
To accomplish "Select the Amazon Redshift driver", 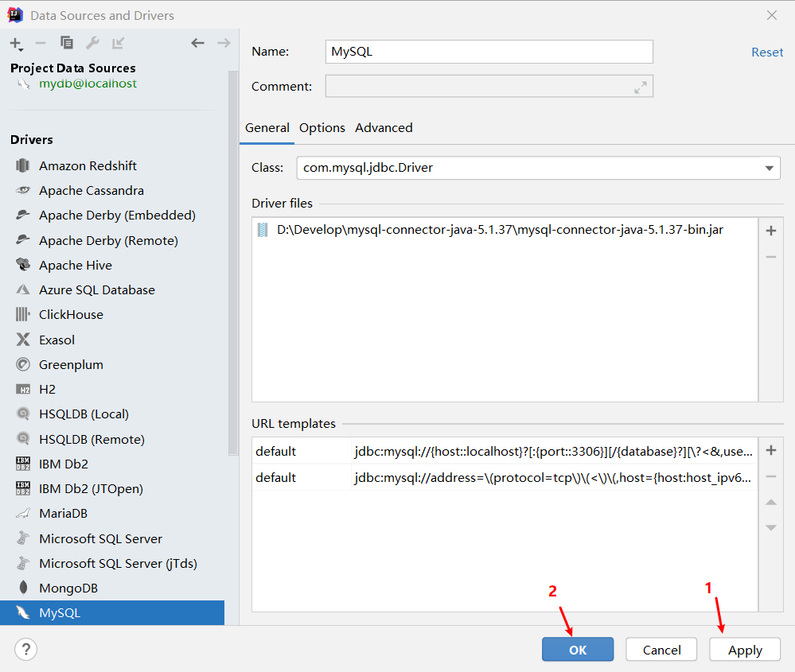I will (112, 165).
